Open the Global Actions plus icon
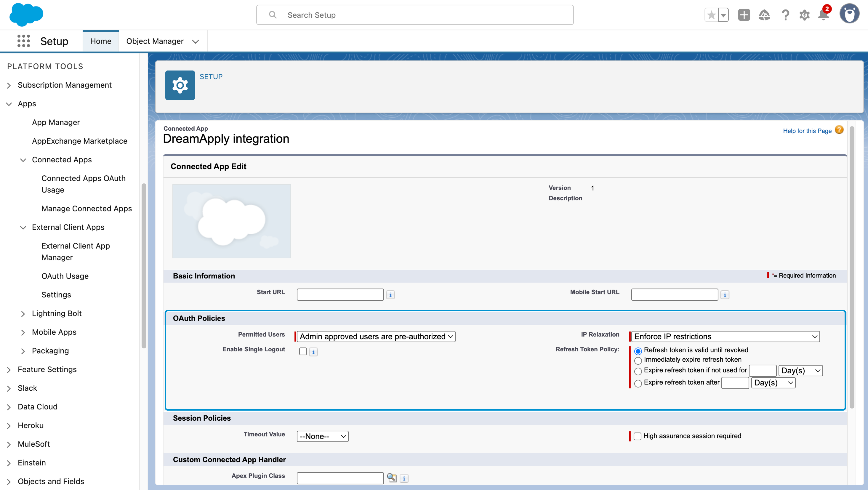Image resolution: width=868 pixels, height=490 pixels. (744, 15)
